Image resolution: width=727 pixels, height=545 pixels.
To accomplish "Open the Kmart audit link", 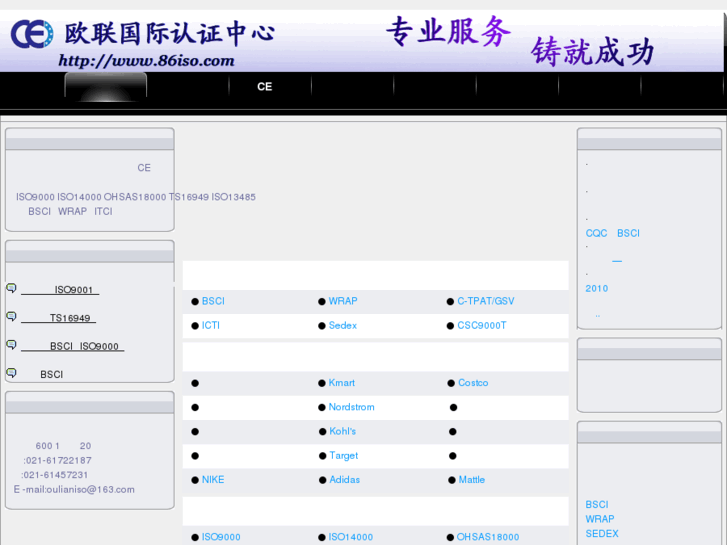I will click(x=342, y=383).
